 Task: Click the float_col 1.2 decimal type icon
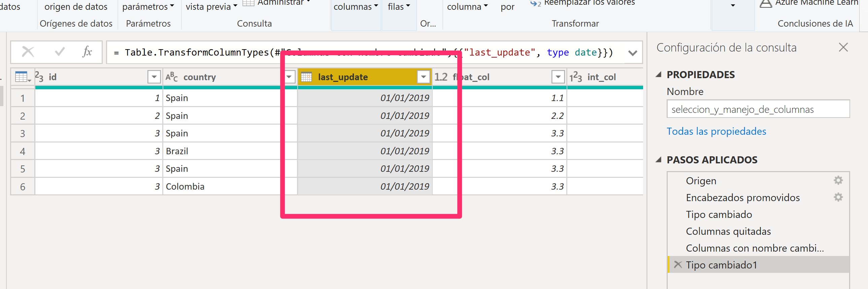tap(441, 77)
